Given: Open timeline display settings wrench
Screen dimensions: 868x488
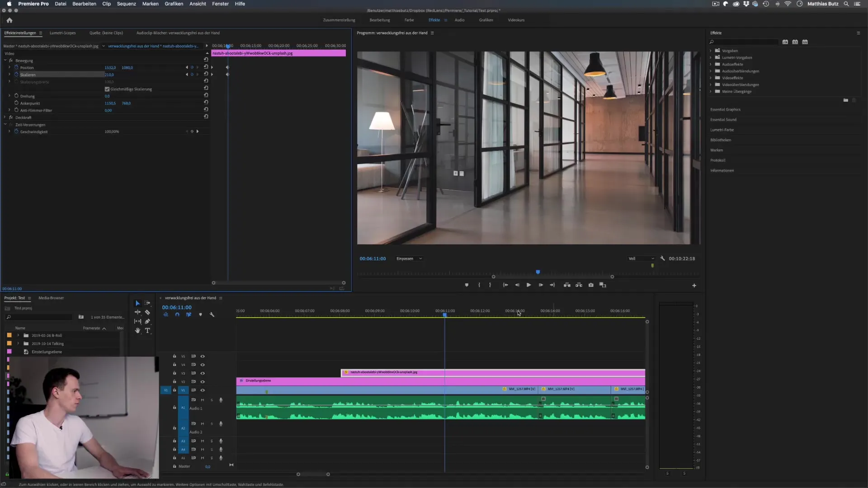Looking at the screenshot, I should 212,314.
